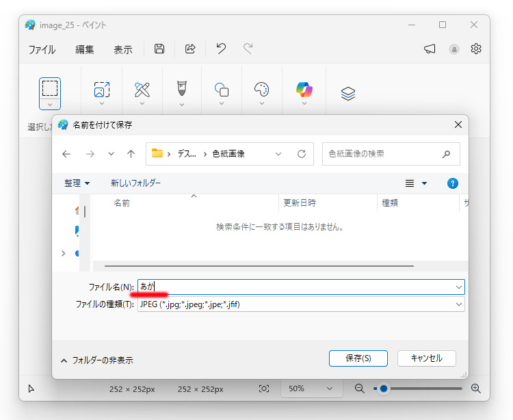
Task: Expand the 整理 dropdown
Action: [77, 183]
